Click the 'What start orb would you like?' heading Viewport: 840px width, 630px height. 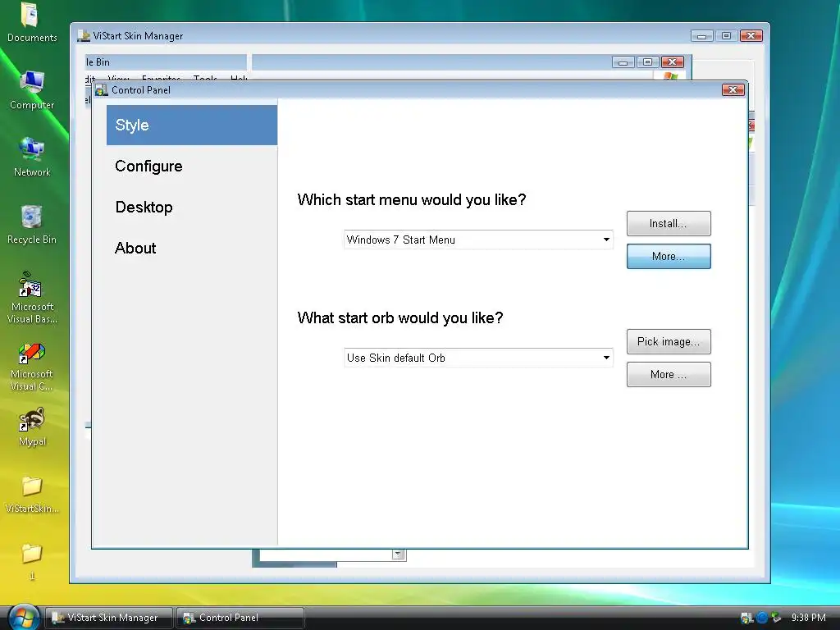pos(400,317)
